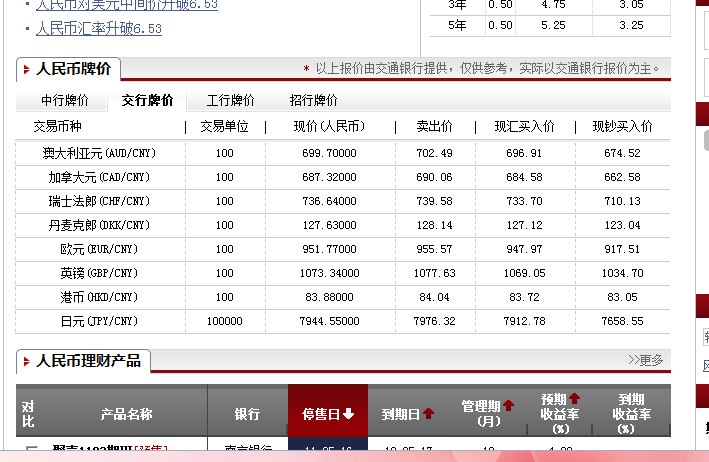Switch to the 招行牌价 tab
Image resolution: width=709 pixels, height=462 pixels.
[313, 101]
